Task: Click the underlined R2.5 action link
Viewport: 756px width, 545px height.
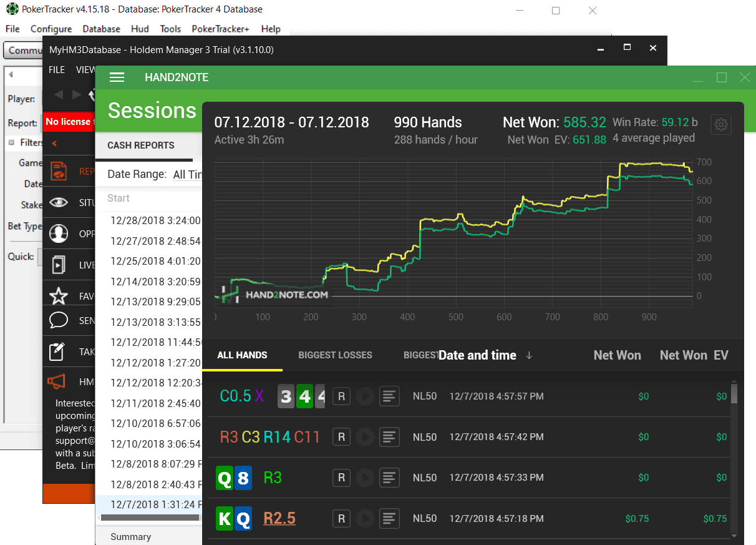Action: [x=279, y=518]
